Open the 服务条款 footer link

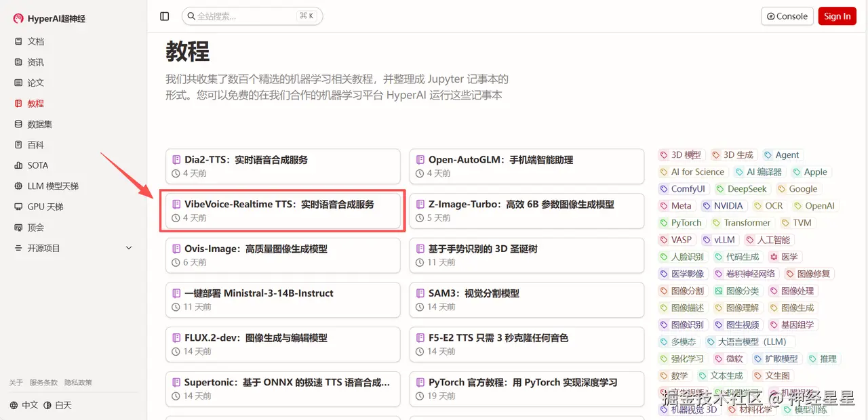(43, 383)
